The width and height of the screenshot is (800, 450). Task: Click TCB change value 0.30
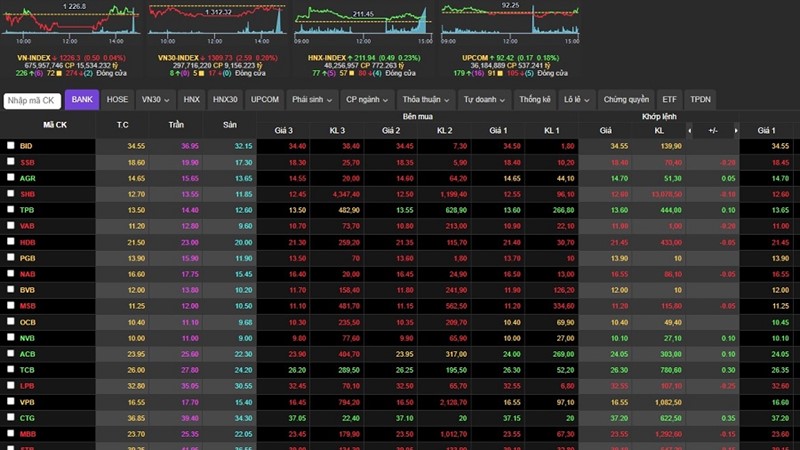pyautogui.click(x=728, y=370)
